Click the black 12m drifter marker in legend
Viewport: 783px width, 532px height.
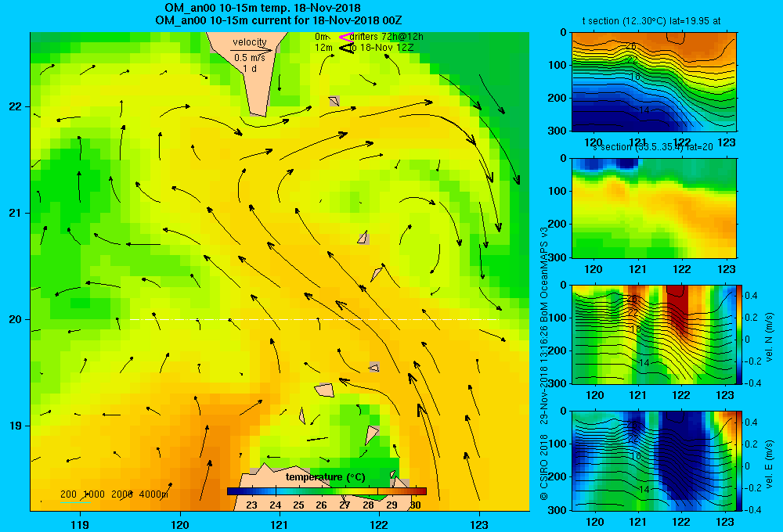pos(346,48)
